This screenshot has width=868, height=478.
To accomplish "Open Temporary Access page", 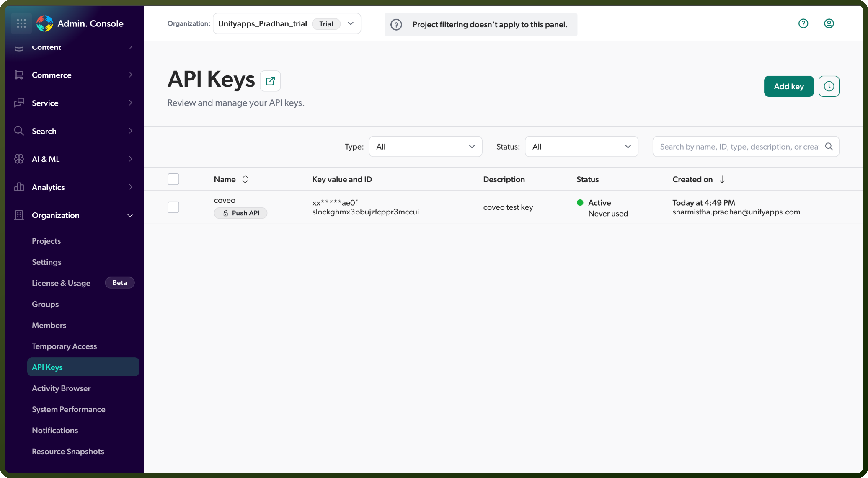I will [x=64, y=346].
